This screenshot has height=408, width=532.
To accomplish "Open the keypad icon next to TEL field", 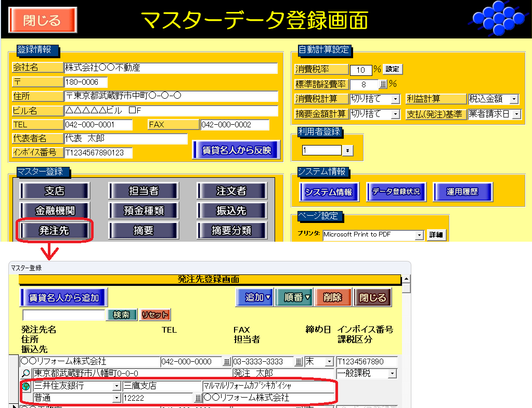I will coord(226,361).
